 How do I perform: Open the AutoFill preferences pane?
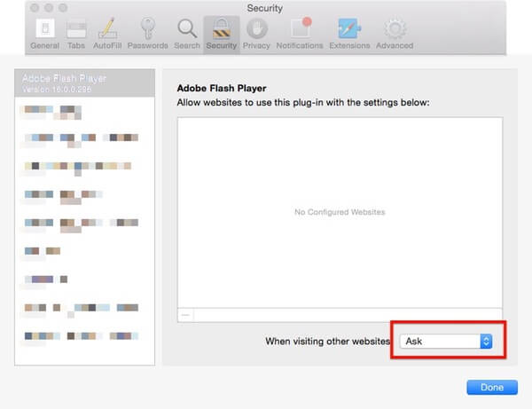[x=107, y=34]
